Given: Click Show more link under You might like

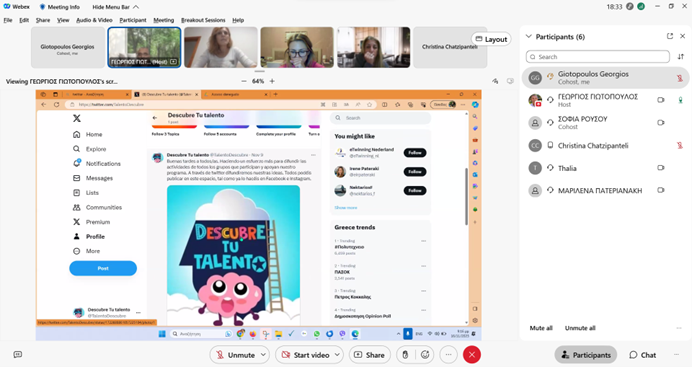Looking at the screenshot, I should 346,208.
